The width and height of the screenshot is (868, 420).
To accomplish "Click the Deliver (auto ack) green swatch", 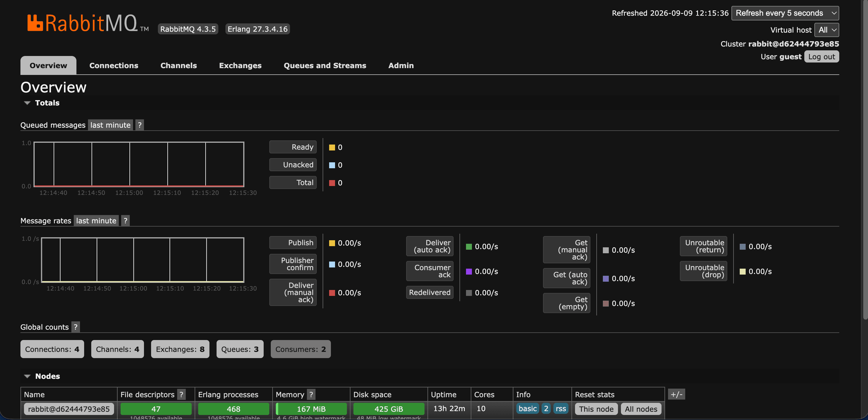I will tap(469, 247).
